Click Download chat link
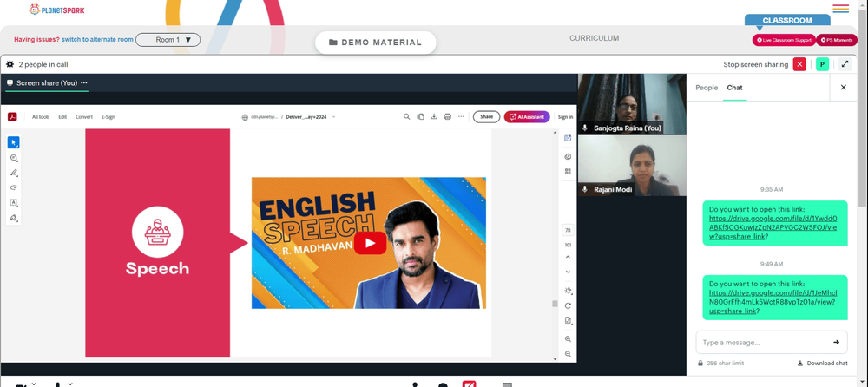 pyautogui.click(x=823, y=364)
